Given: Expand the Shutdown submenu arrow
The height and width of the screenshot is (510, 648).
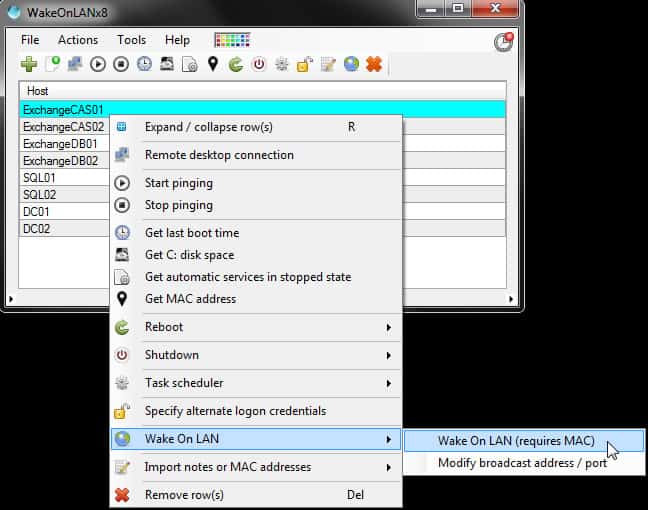Looking at the screenshot, I should 388,355.
